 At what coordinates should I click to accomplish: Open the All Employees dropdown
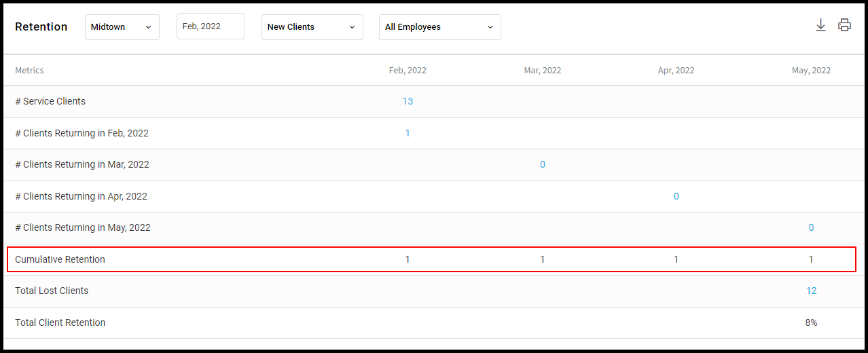(x=439, y=27)
